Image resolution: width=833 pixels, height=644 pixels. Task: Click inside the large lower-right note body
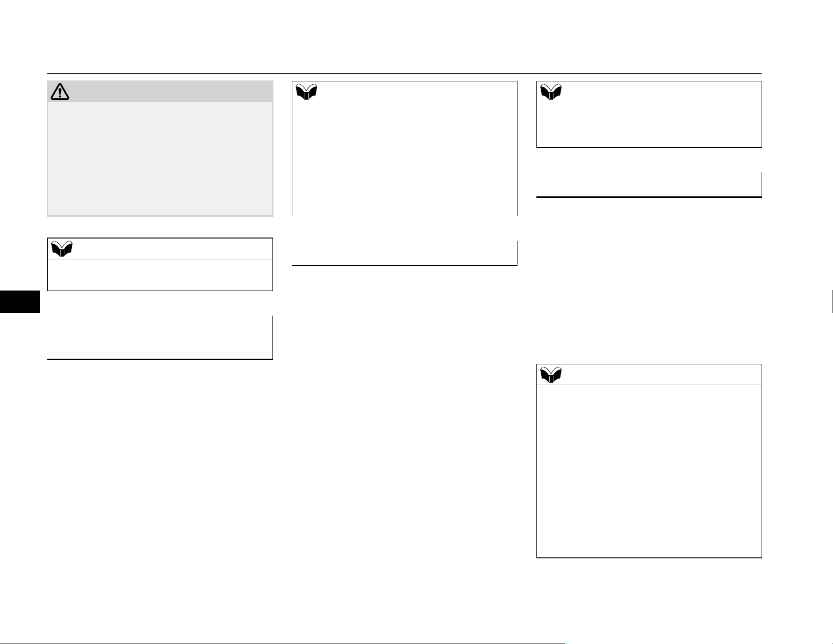(x=649, y=471)
